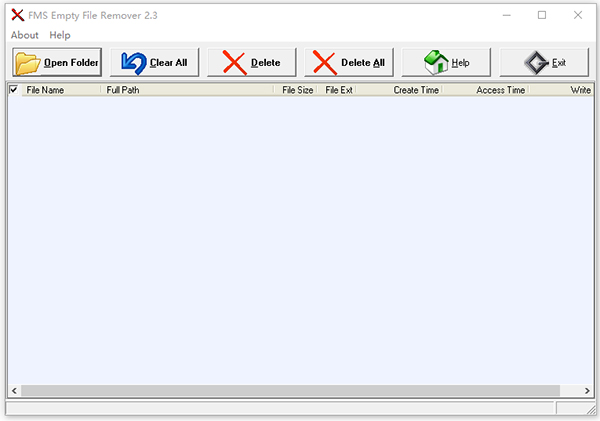Click the Clear All button
Screen dimensions: 600x421
pyautogui.click(x=155, y=62)
